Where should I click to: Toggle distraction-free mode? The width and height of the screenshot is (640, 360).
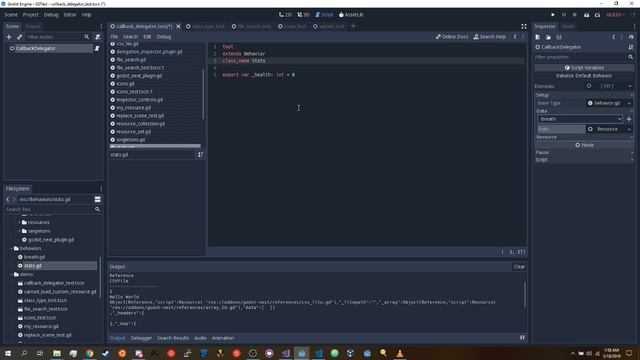(x=524, y=27)
